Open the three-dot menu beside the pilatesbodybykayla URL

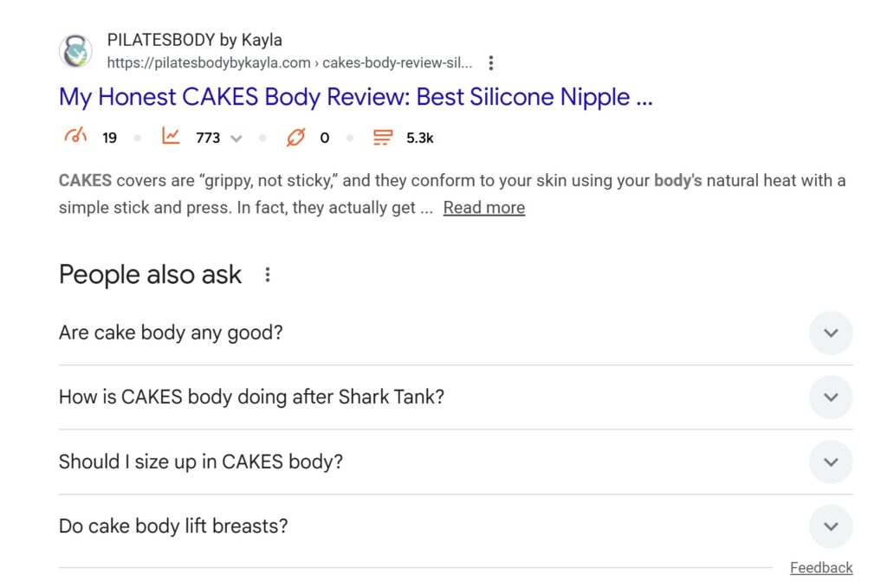tap(491, 63)
